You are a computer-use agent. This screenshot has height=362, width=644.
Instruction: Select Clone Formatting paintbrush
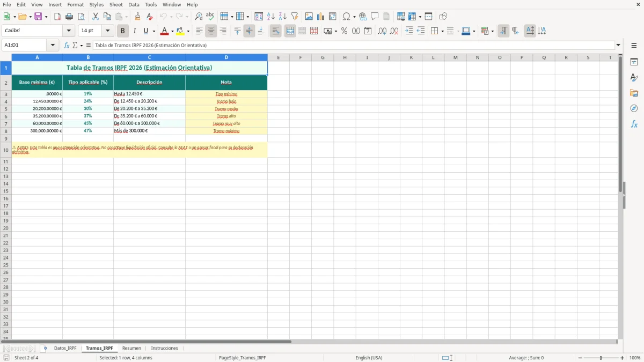coord(138,17)
